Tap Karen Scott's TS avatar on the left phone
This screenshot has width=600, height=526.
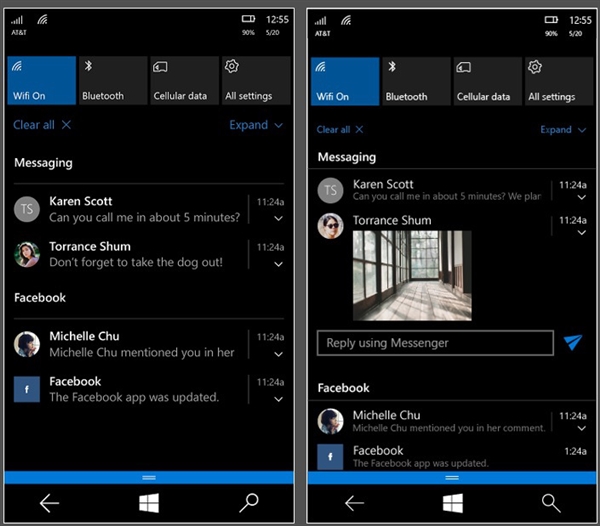[27, 209]
